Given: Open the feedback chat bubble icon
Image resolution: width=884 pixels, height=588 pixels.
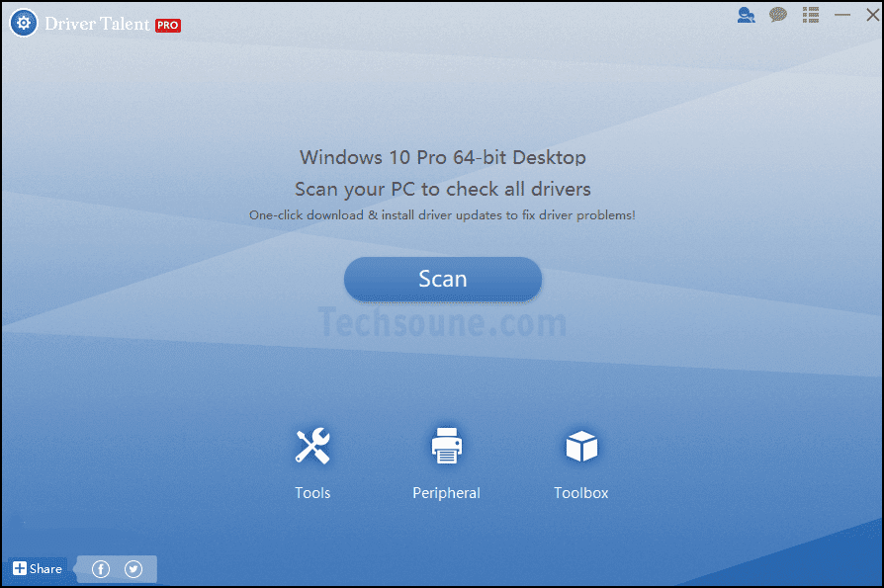Looking at the screenshot, I should 778,15.
